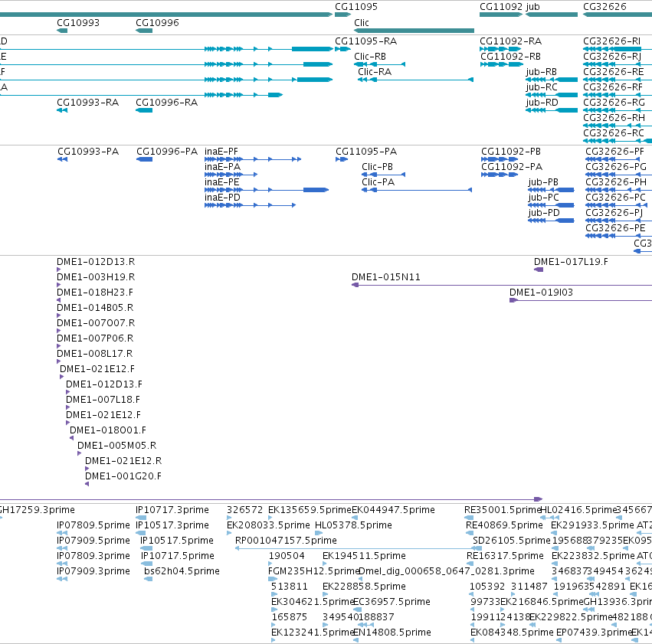The width and height of the screenshot is (652, 644).
Task: Select the EK291933.5prime EST label
Action: click(593, 525)
